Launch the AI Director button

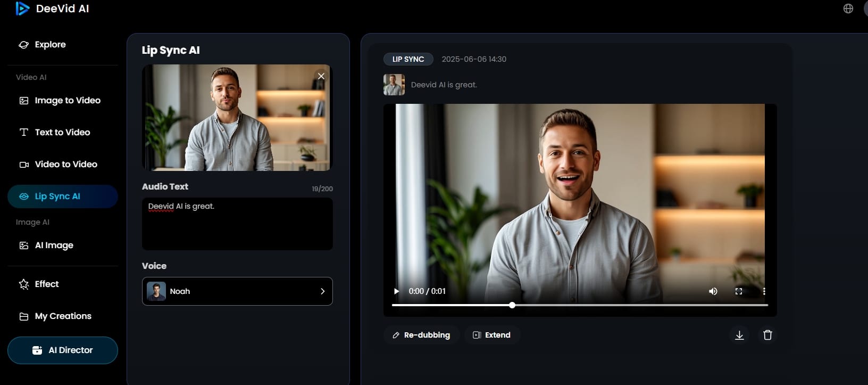pyautogui.click(x=63, y=350)
